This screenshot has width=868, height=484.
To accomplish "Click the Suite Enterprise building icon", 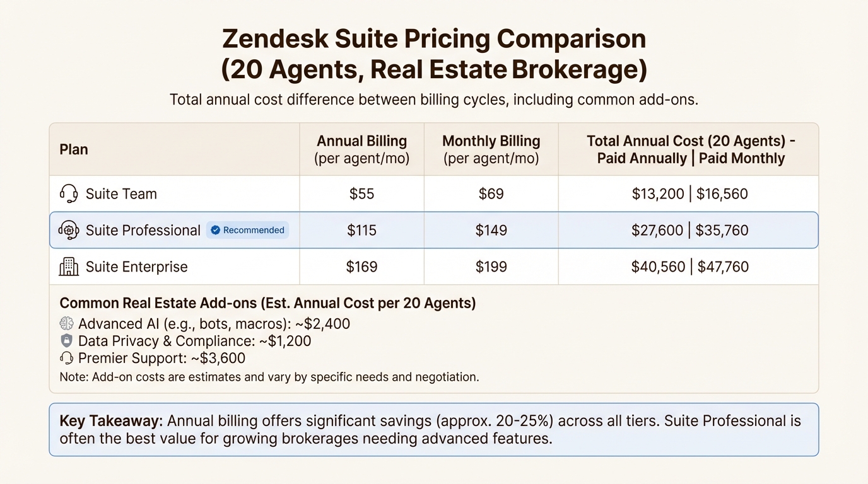I will 69,267.
